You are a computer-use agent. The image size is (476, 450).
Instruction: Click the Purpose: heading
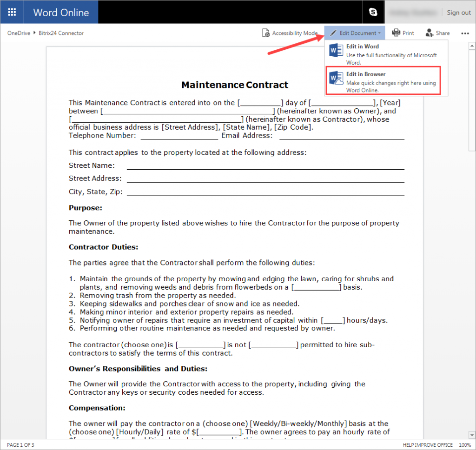click(x=86, y=208)
